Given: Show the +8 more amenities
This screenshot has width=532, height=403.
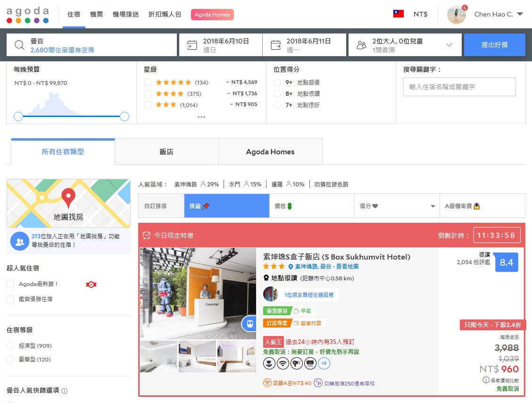Looking at the screenshot, I should (324, 363).
